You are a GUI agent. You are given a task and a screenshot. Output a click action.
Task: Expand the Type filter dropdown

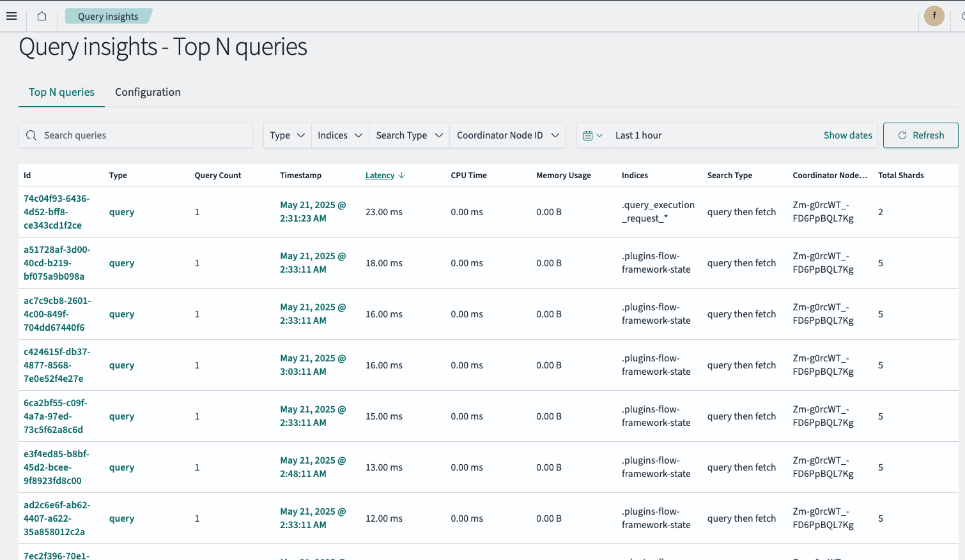[287, 135]
